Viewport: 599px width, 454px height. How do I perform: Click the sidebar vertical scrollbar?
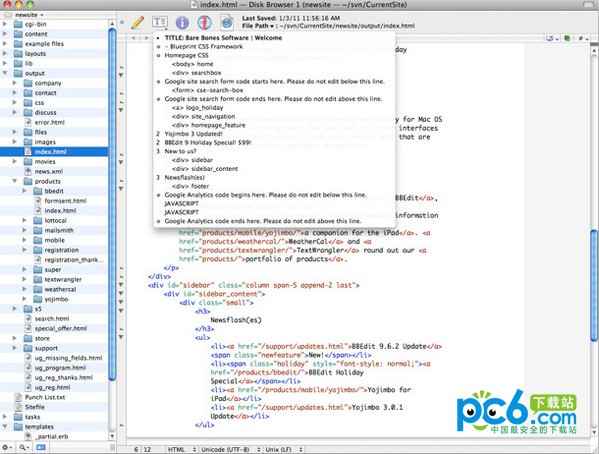click(112, 229)
